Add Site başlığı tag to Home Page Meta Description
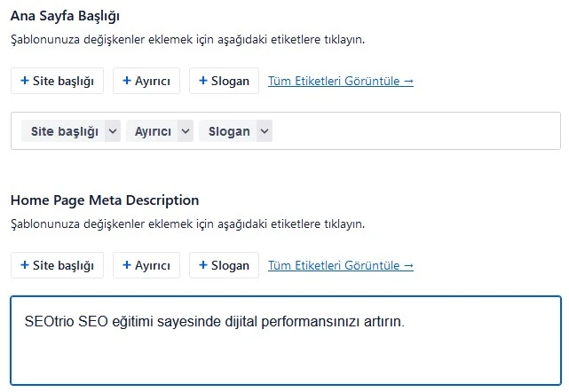 [57, 265]
